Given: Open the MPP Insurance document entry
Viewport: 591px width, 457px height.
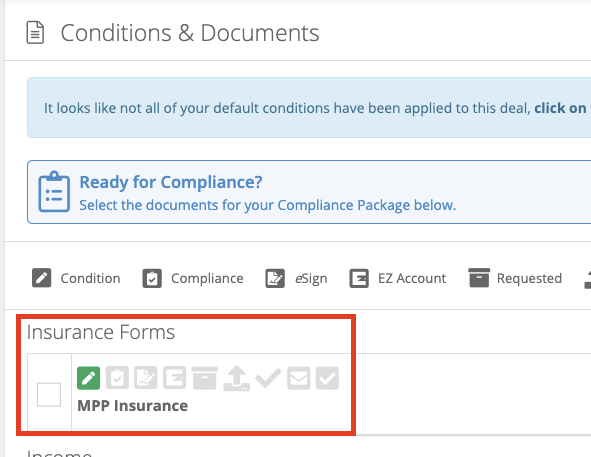Looking at the screenshot, I should click(132, 406).
